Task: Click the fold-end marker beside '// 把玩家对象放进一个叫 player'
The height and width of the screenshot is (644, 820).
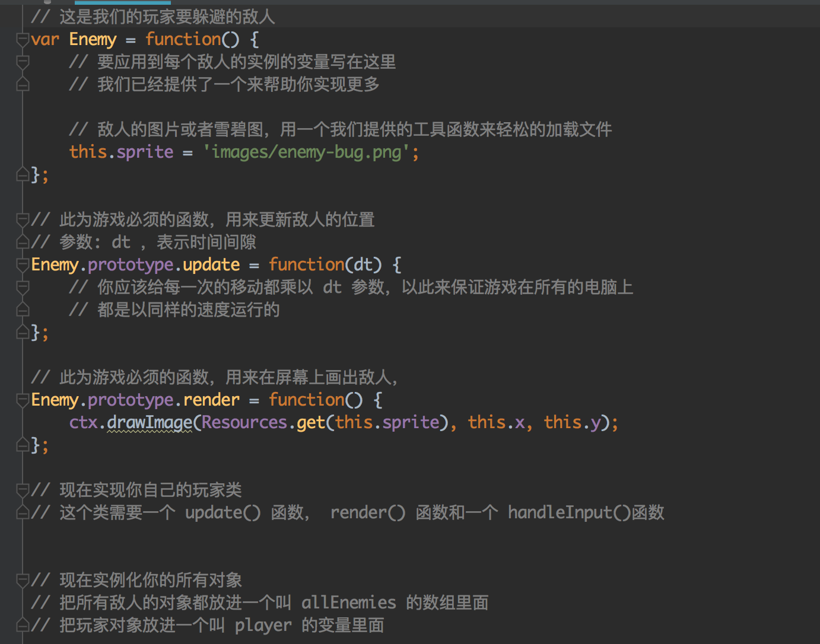Action: point(23,626)
